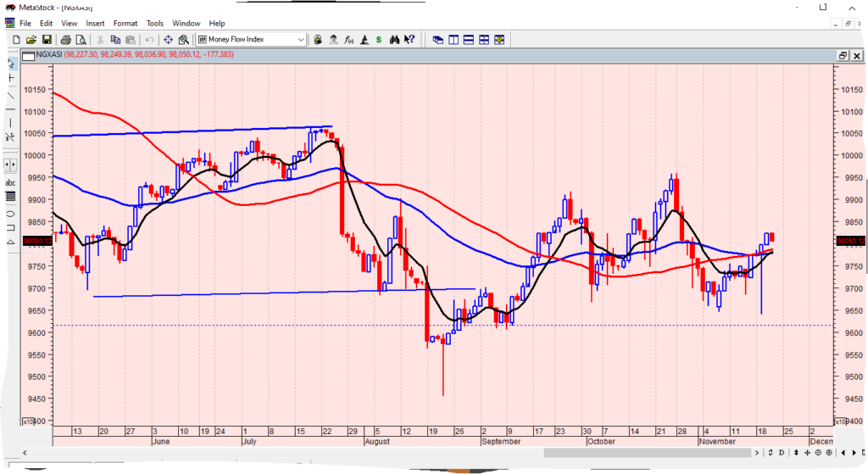Select the trendline drawing tool
This screenshot has height=474, width=868.
(x=11, y=96)
